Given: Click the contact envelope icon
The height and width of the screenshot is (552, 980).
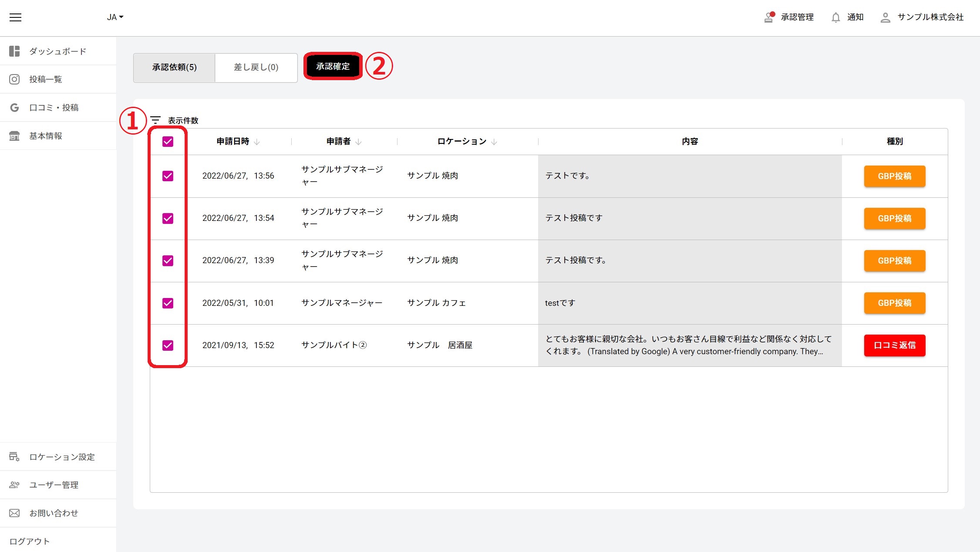Looking at the screenshot, I should pos(14,513).
